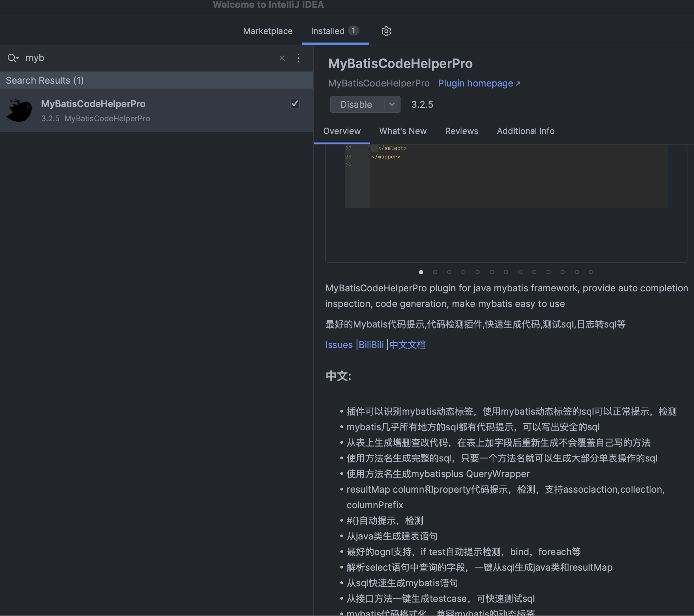Select the last screenshot carousel dot

tap(591, 272)
